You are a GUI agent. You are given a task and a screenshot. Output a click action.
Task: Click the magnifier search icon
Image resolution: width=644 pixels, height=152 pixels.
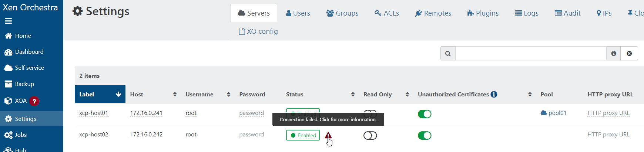click(x=448, y=54)
